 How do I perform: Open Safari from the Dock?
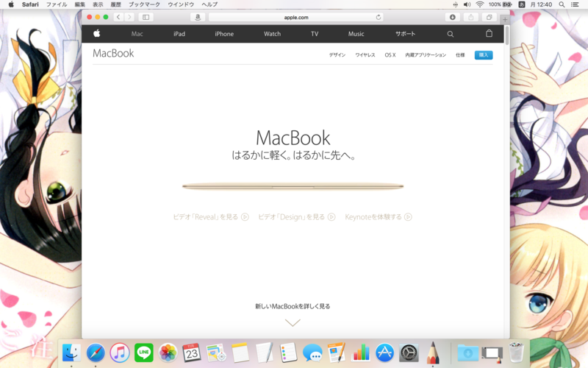pyautogui.click(x=96, y=353)
